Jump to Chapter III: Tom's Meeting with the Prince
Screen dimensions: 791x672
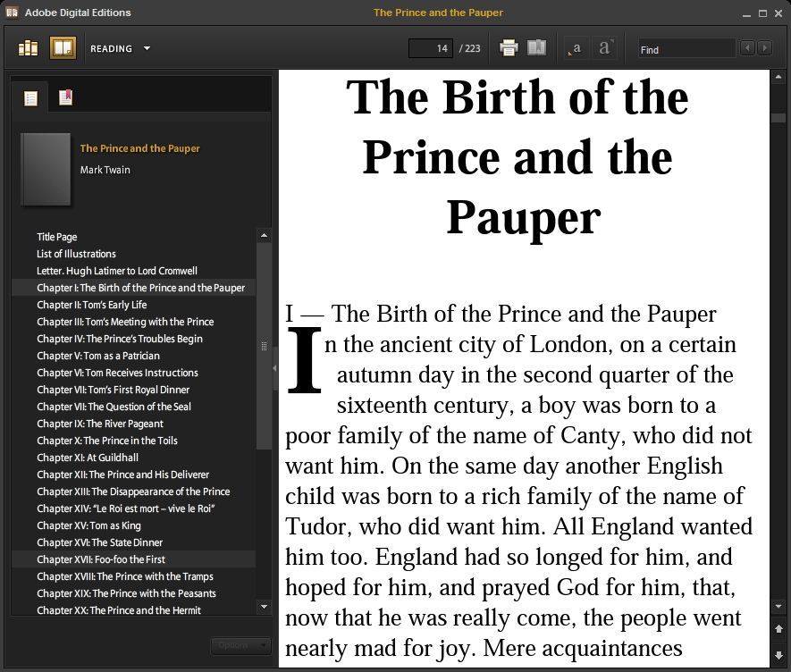(x=125, y=322)
